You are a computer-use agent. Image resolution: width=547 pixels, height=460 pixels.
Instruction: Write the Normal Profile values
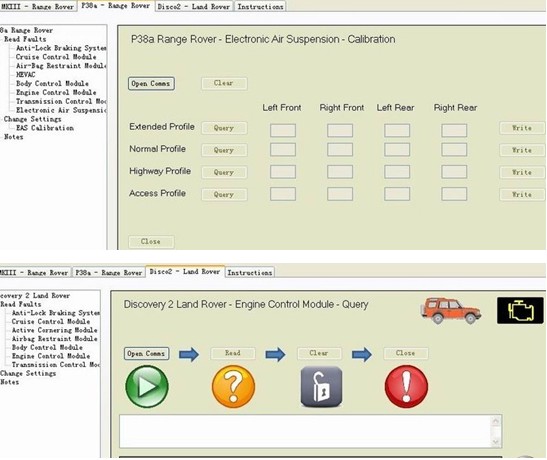coord(522,150)
